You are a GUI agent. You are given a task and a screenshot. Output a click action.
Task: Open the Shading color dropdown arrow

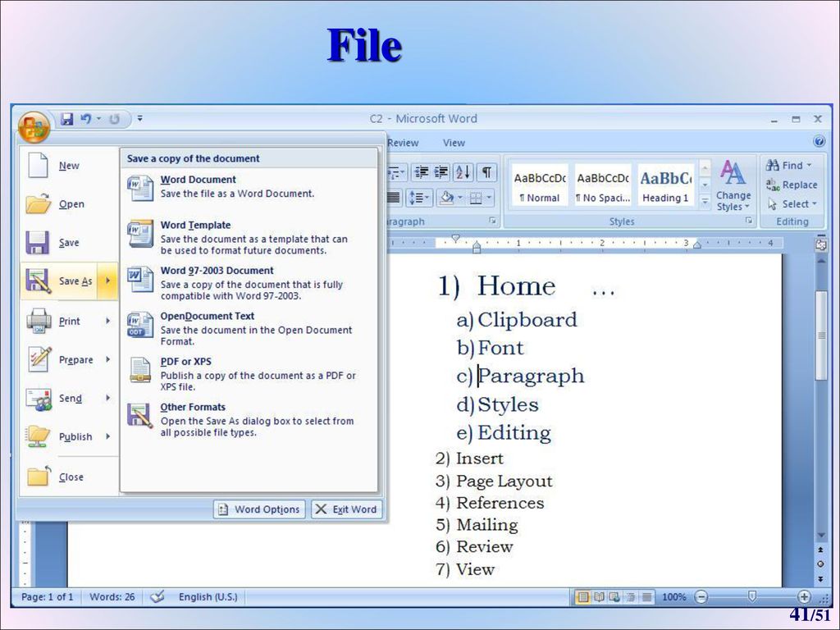[460, 199]
